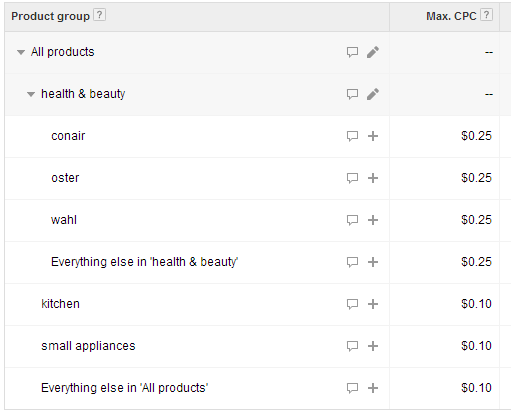Image resolution: width=511 pixels, height=413 pixels.
Task: Select the small appliances product group
Action: tap(88, 346)
